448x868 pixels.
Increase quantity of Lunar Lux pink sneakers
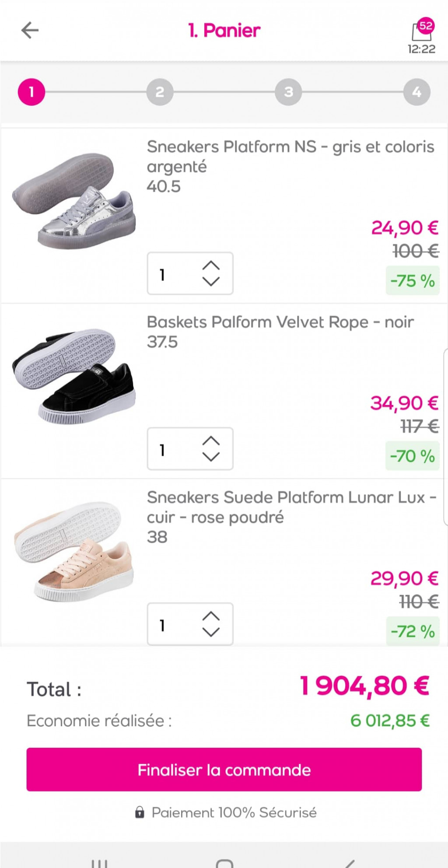click(x=211, y=616)
